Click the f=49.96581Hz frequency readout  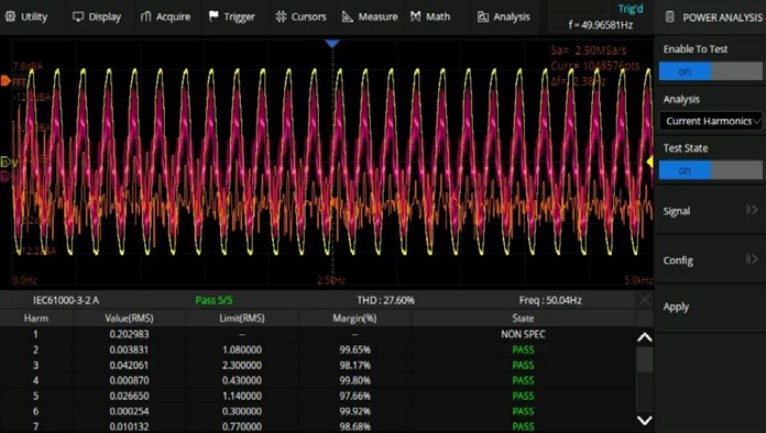600,24
